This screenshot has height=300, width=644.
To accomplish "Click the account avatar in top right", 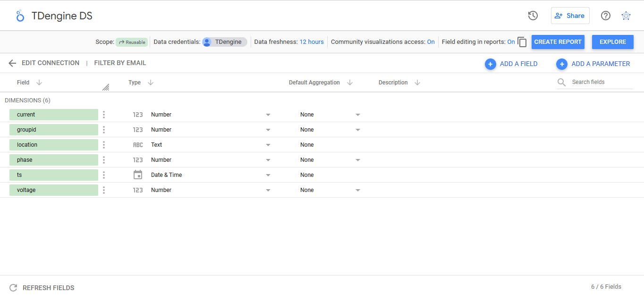I will click(626, 16).
